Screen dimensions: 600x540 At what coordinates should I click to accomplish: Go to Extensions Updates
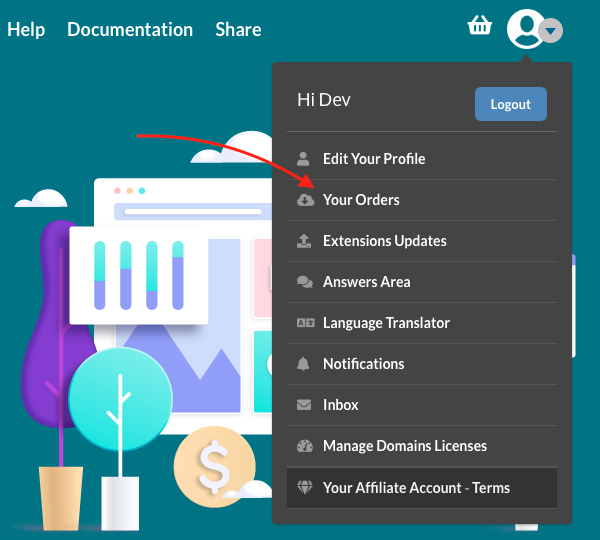[384, 241]
